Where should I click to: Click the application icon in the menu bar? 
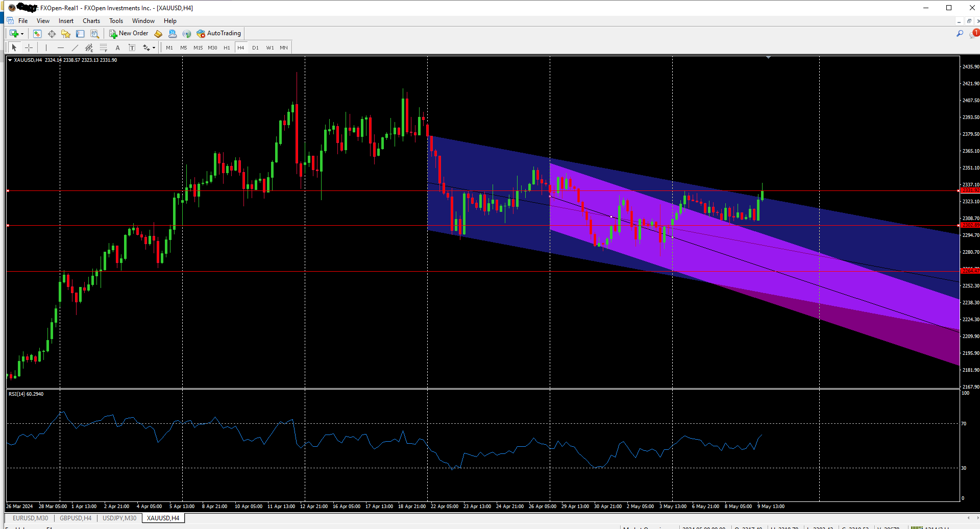(10, 21)
